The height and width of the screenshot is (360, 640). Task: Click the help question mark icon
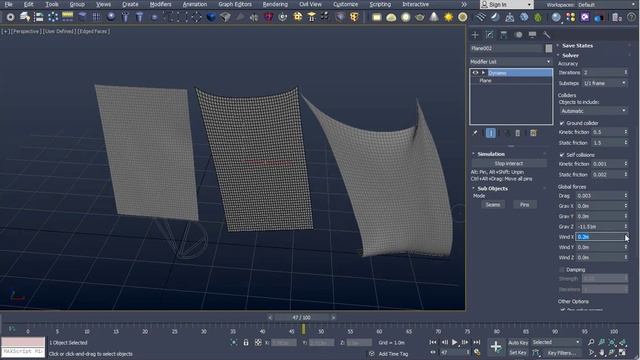[632, 17]
